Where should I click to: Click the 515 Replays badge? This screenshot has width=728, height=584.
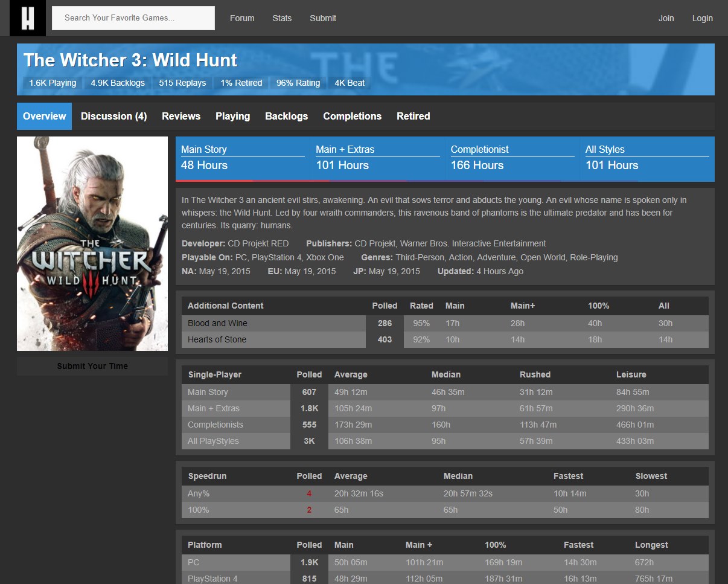click(x=182, y=83)
